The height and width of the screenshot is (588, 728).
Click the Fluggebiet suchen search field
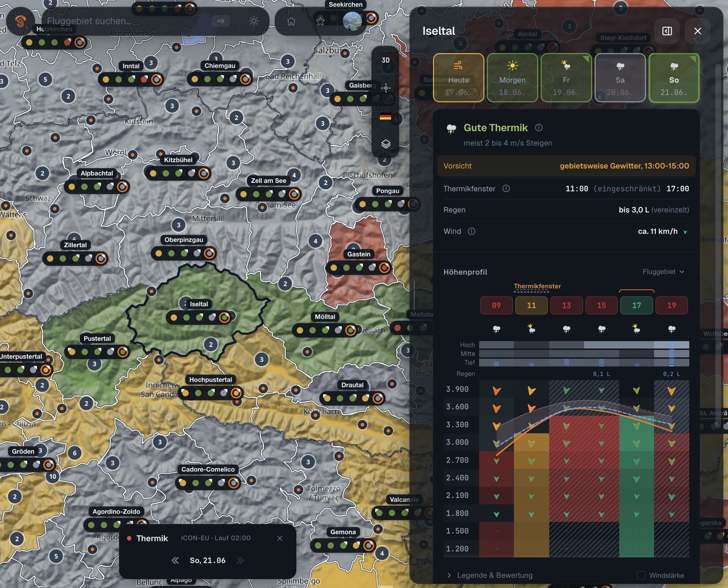[129, 21]
